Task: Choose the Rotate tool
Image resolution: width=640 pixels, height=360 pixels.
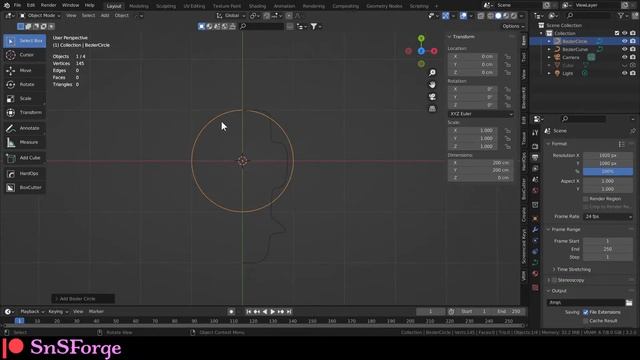Action: (x=24, y=84)
